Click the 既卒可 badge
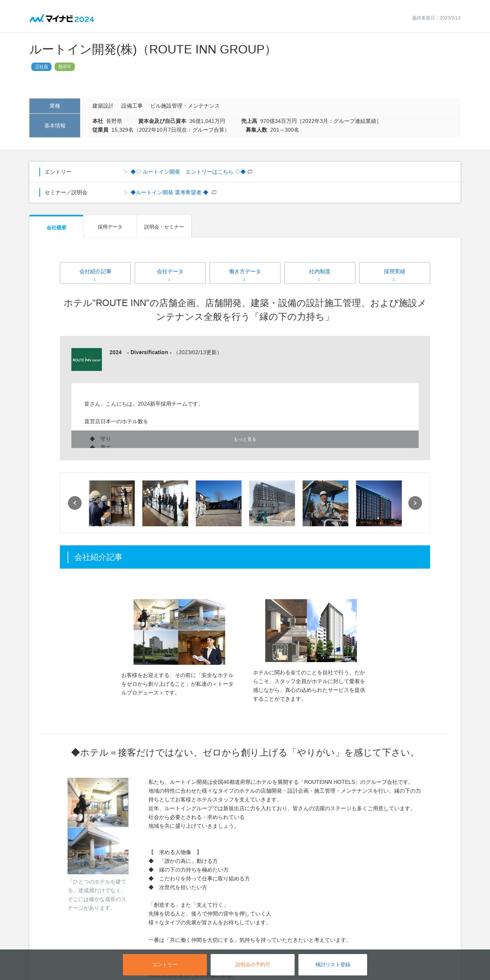 [x=64, y=67]
